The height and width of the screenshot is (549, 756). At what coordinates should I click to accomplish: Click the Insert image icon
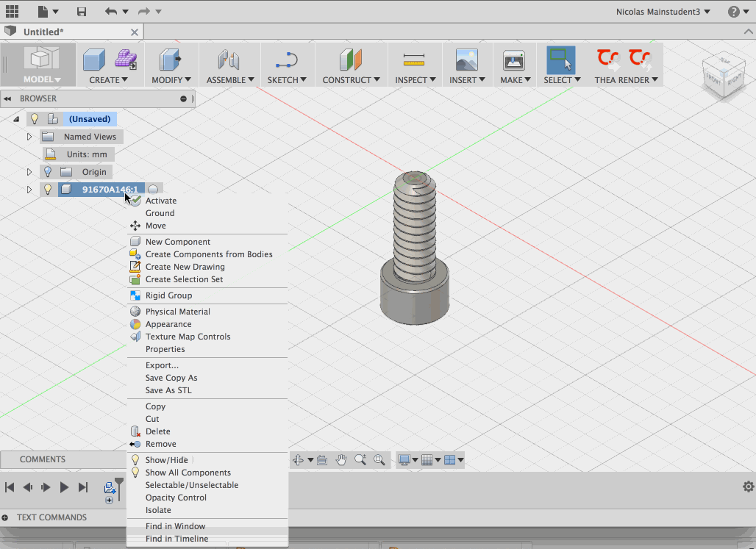[466, 60]
